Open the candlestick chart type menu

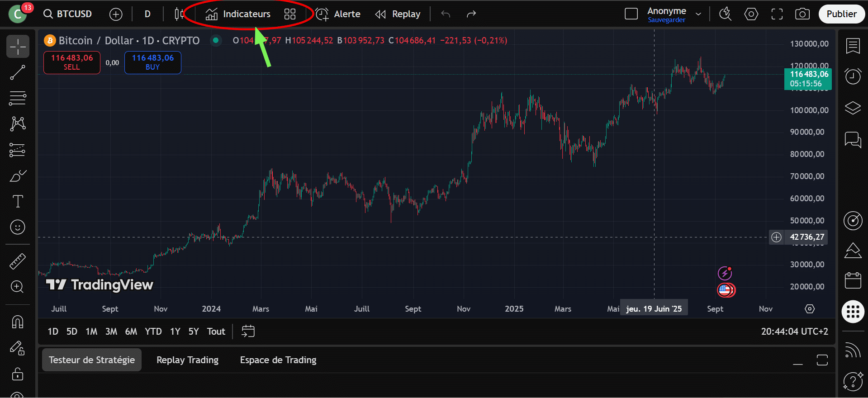179,14
